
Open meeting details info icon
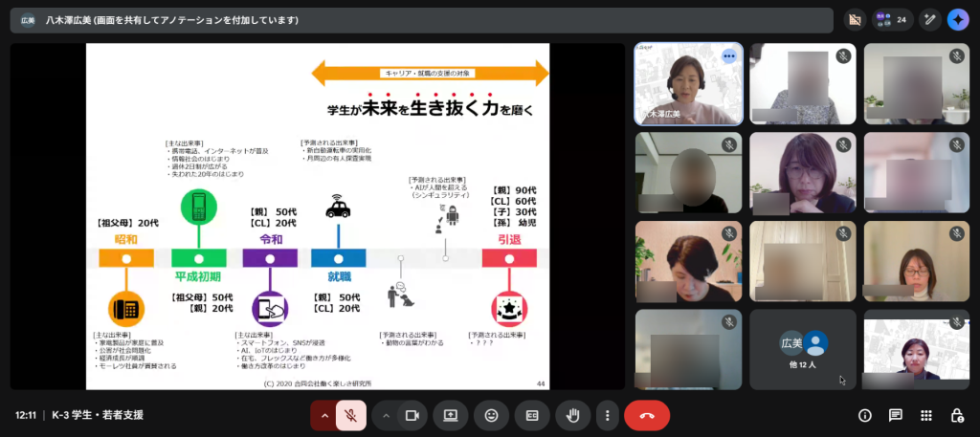pos(865,415)
